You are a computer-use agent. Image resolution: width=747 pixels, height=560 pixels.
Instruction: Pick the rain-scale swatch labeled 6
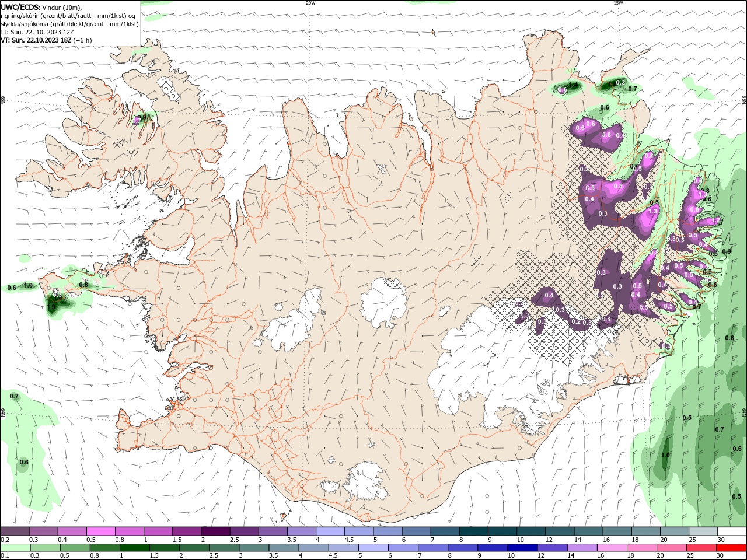pyautogui.click(x=403, y=548)
